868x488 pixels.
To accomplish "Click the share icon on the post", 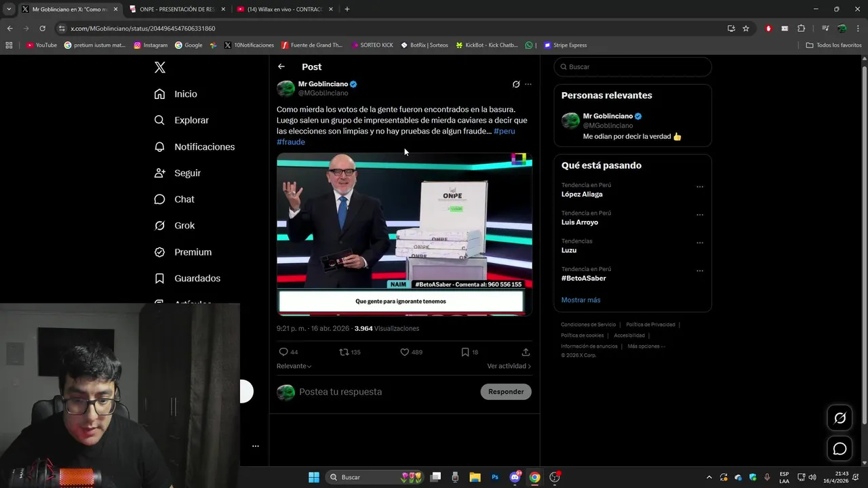I will (x=526, y=352).
